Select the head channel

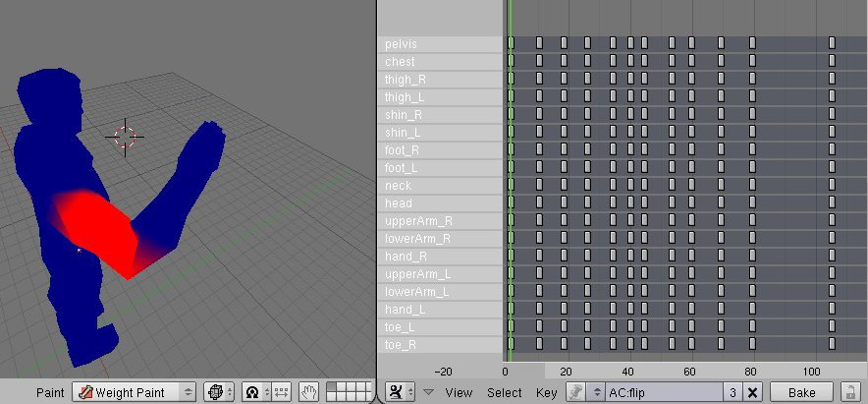[x=440, y=203]
